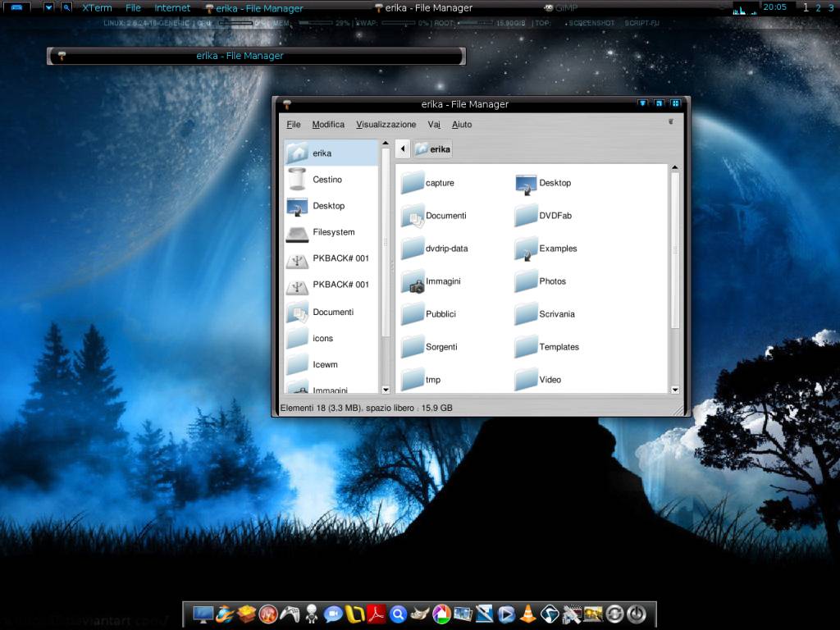
Task: Click the back arrow in the path bar
Action: coord(403,149)
